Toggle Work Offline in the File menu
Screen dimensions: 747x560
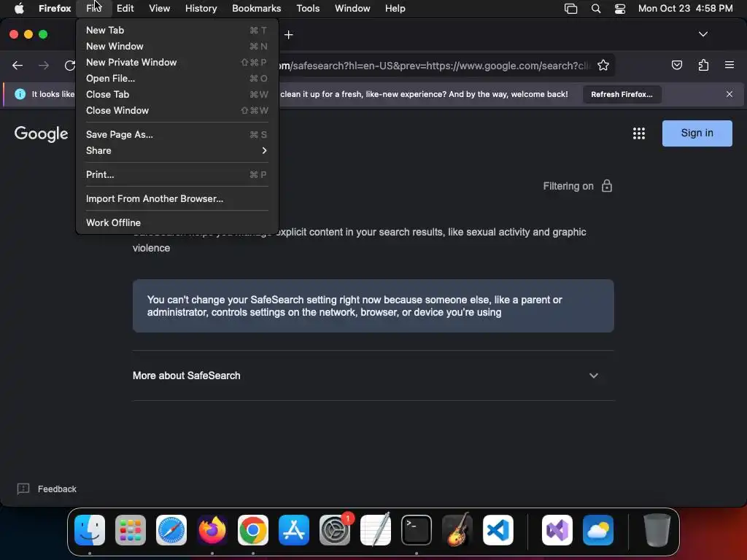point(177,223)
